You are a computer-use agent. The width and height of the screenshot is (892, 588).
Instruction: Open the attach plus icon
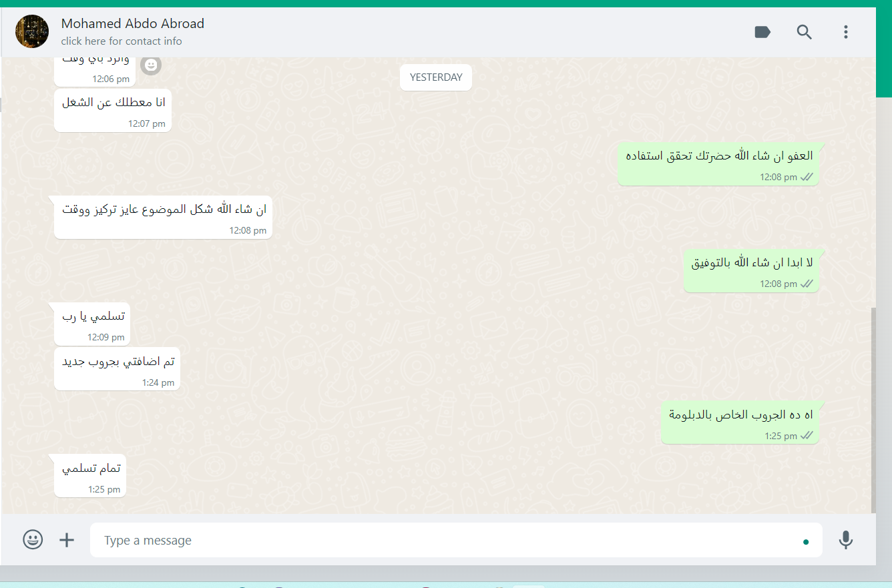click(x=67, y=540)
